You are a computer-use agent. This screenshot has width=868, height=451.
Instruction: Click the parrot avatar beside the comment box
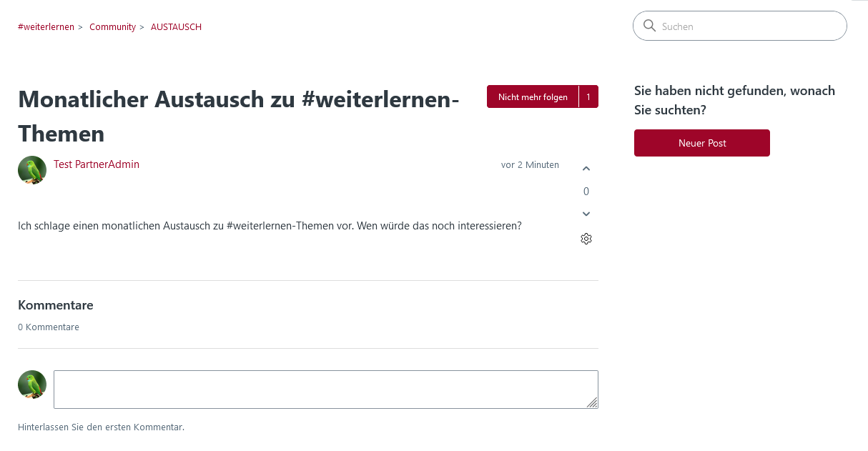pos(32,385)
